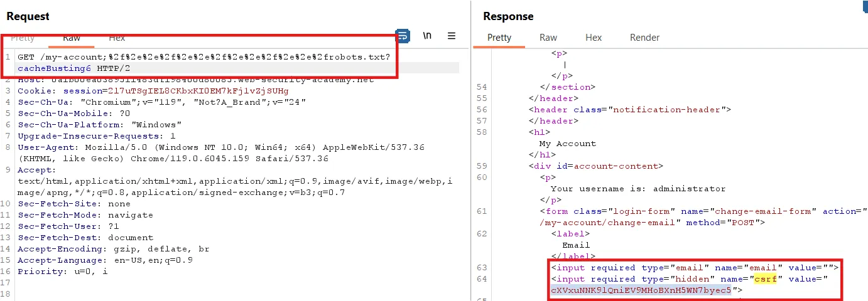Click the highlighted csrf text in response
The height and width of the screenshot is (301, 868).
tap(765, 279)
